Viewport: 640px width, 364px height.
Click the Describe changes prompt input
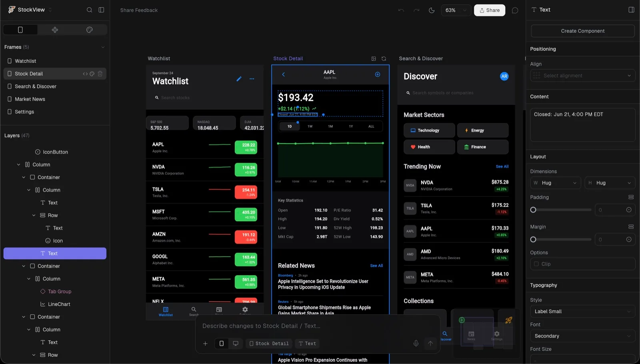(318, 326)
